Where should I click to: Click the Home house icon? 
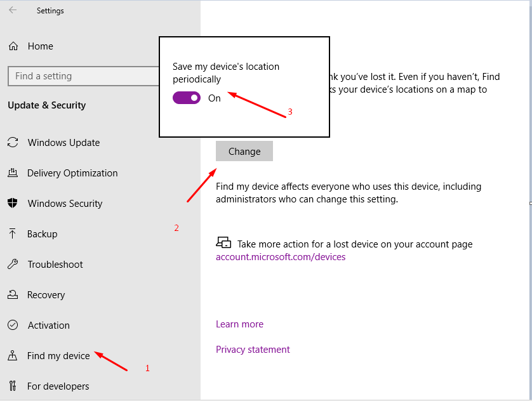(13, 46)
